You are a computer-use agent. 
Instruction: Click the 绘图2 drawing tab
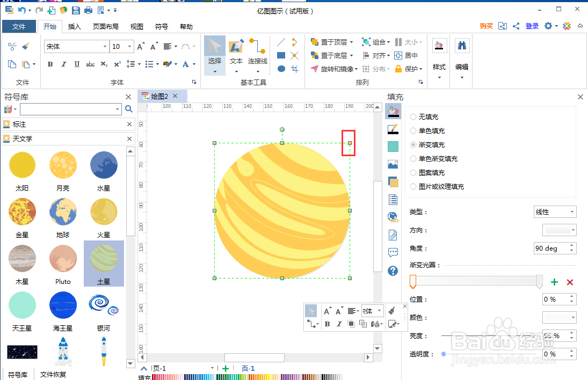160,96
